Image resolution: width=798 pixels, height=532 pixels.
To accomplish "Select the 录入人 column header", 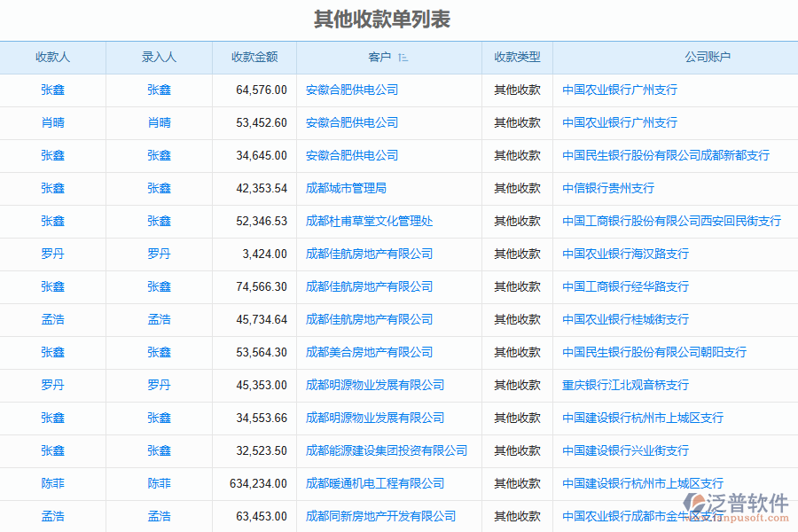I will pyautogui.click(x=159, y=57).
